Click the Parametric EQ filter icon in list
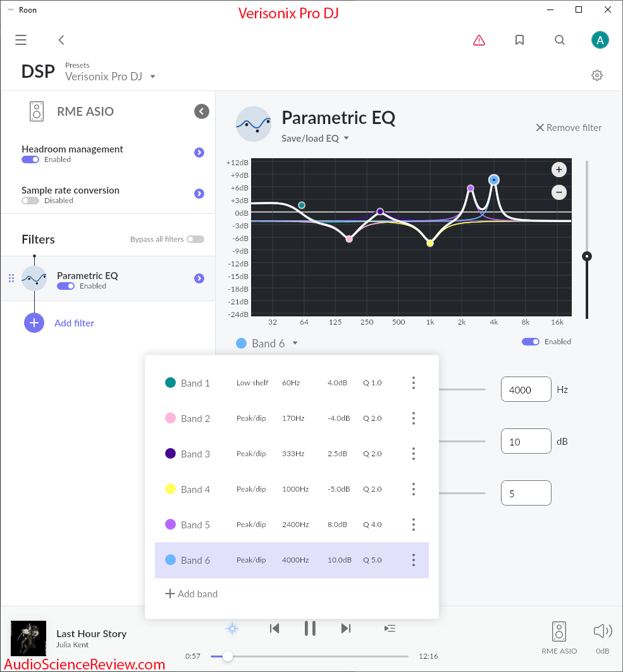Screen dimensions: 623x672 click(34, 278)
